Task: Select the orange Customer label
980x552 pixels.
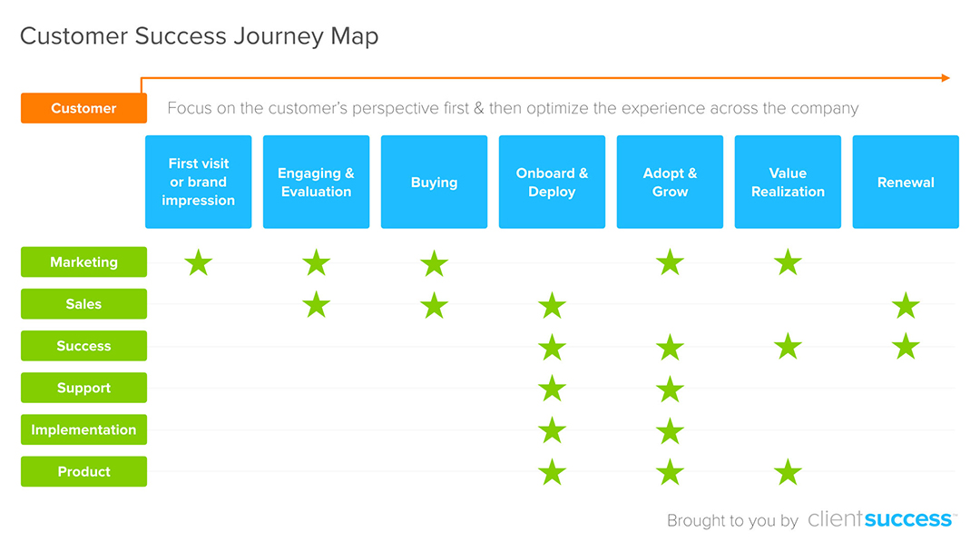Action: (x=83, y=108)
